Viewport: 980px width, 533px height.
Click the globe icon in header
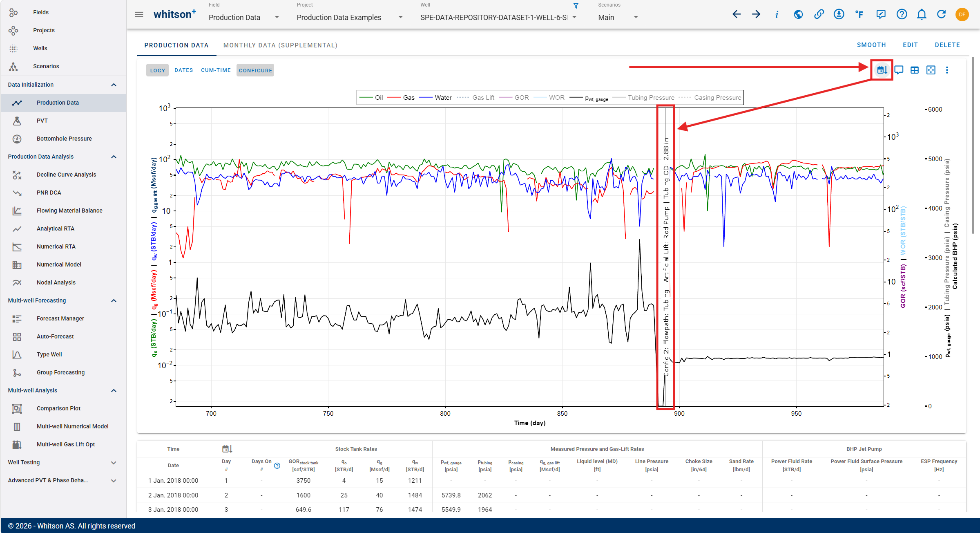(x=798, y=15)
